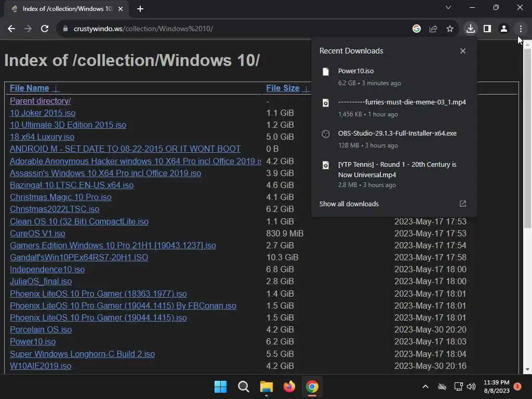Show hidden system tray icons

[x=425, y=387]
